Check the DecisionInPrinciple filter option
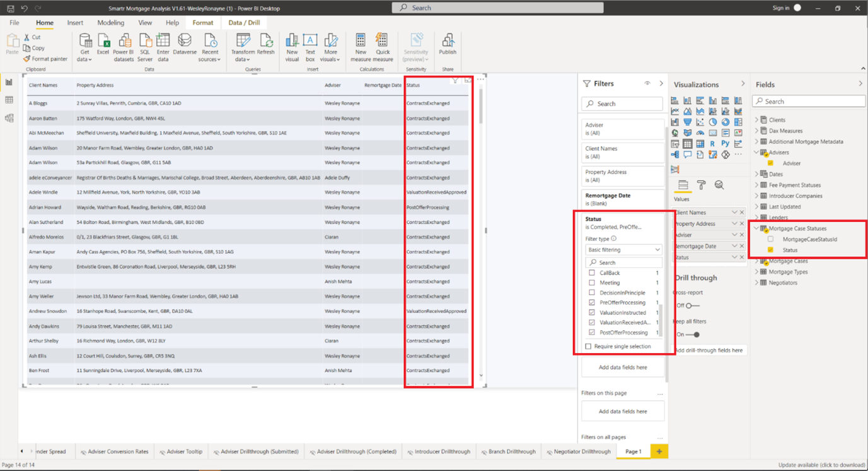Image resolution: width=868 pixels, height=471 pixels. (592, 293)
